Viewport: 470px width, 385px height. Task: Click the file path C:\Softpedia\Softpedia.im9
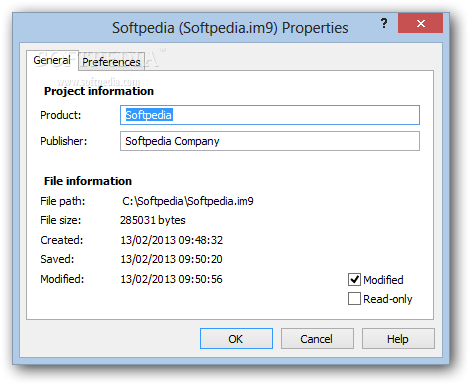coord(188,201)
